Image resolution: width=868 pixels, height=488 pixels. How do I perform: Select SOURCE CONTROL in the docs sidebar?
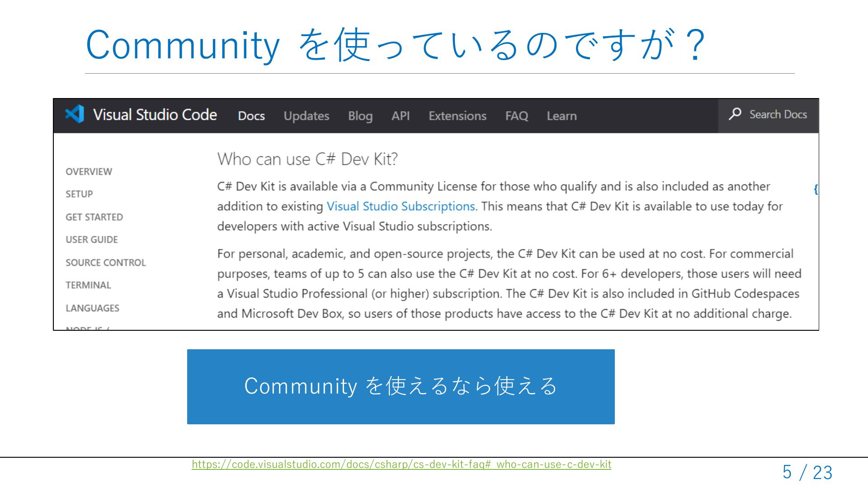click(106, 263)
